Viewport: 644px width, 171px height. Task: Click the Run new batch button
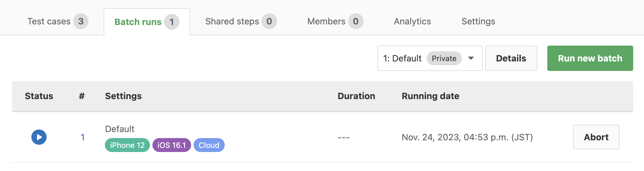[x=590, y=58]
